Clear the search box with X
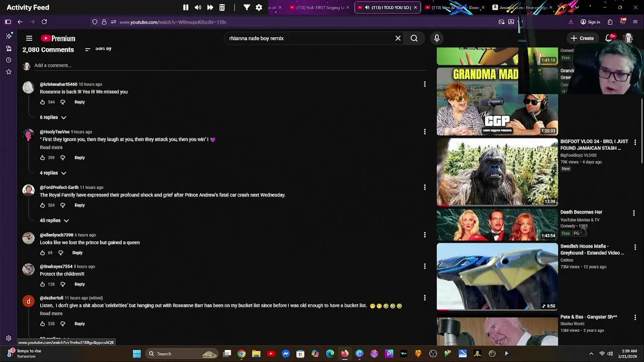This screenshot has width=644, height=362. tap(398, 38)
